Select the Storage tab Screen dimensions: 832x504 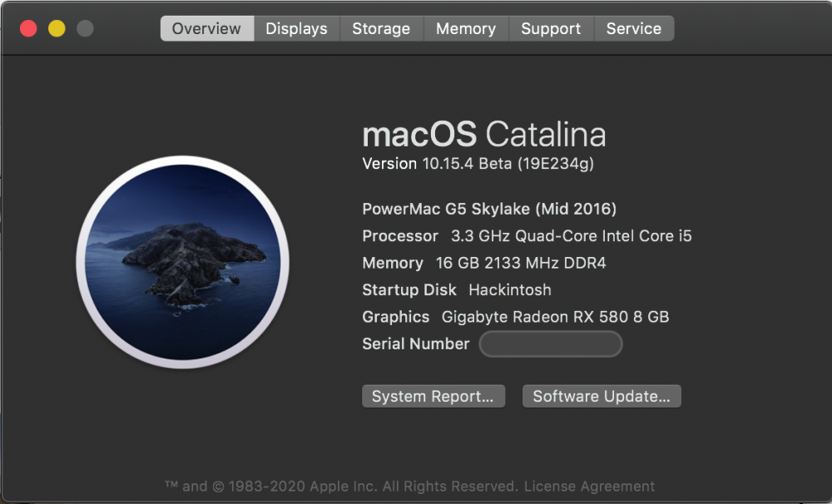click(382, 28)
